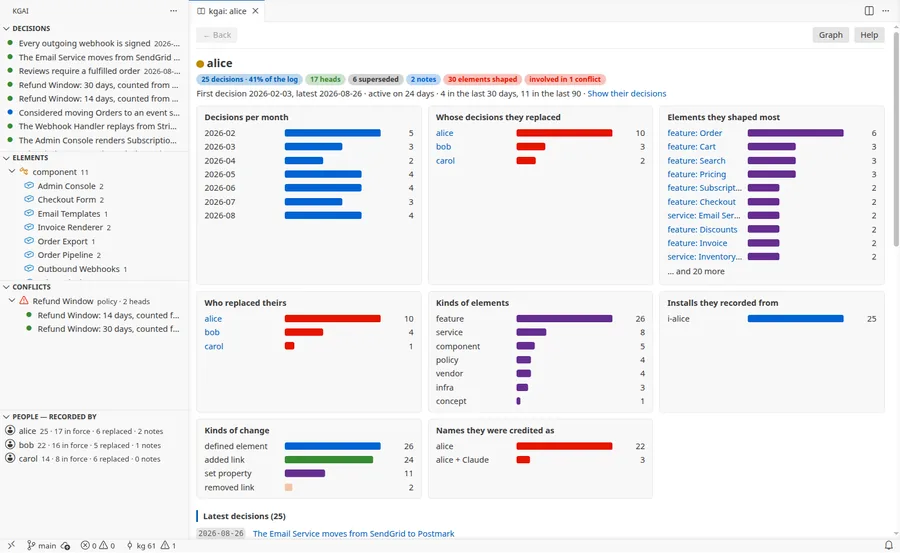Select decision Every outgoing webhook is signed

coord(94,43)
